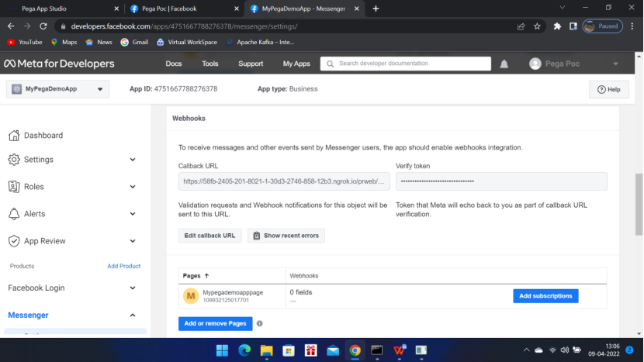Open the Tools menu
The image size is (644, 362).
[209, 64]
